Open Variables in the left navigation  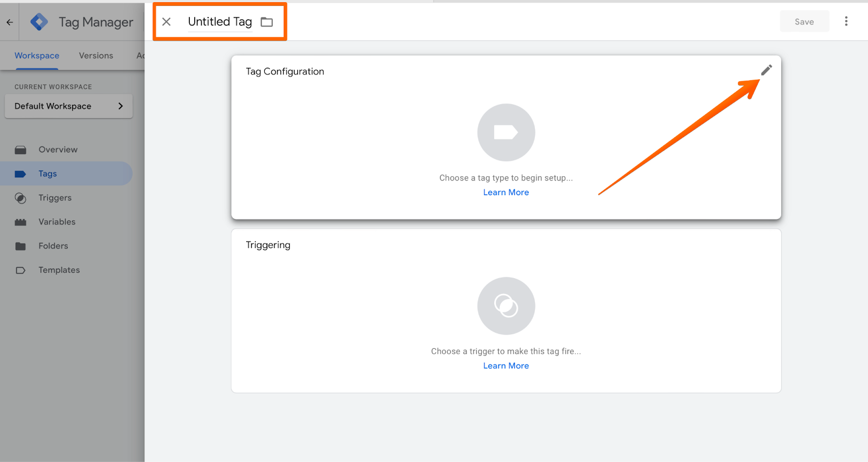pyautogui.click(x=57, y=222)
